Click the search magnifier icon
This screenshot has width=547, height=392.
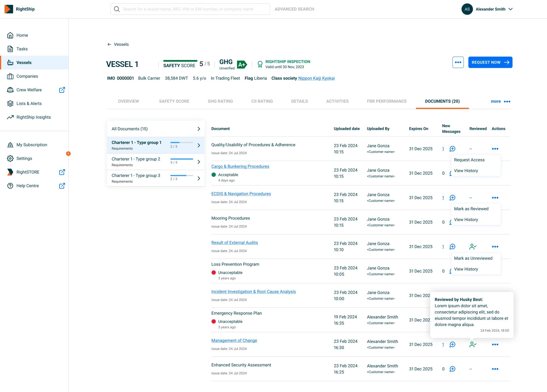point(117,9)
